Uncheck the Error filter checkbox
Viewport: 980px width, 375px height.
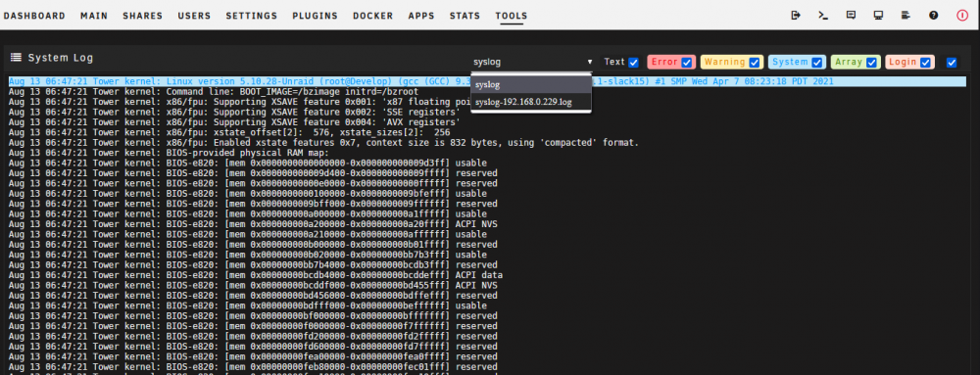[x=687, y=63]
